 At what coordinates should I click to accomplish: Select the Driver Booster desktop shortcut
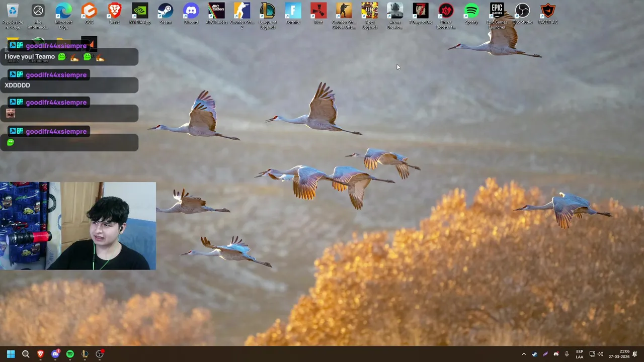click(x=446, y=16)
